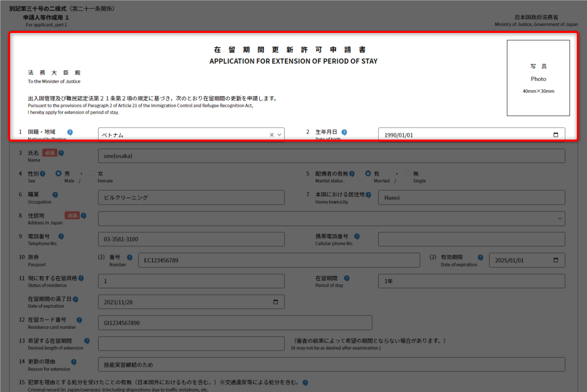Expand the Nationality/Region dropdown

[x=279, y=135]
